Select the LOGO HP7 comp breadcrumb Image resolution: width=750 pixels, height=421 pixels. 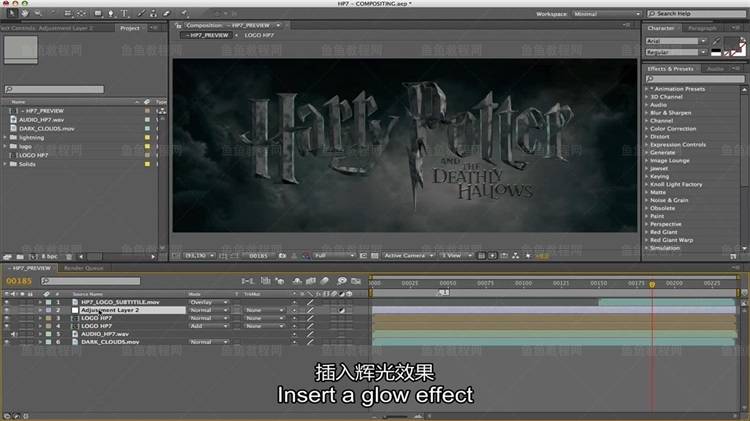(259, 35)
